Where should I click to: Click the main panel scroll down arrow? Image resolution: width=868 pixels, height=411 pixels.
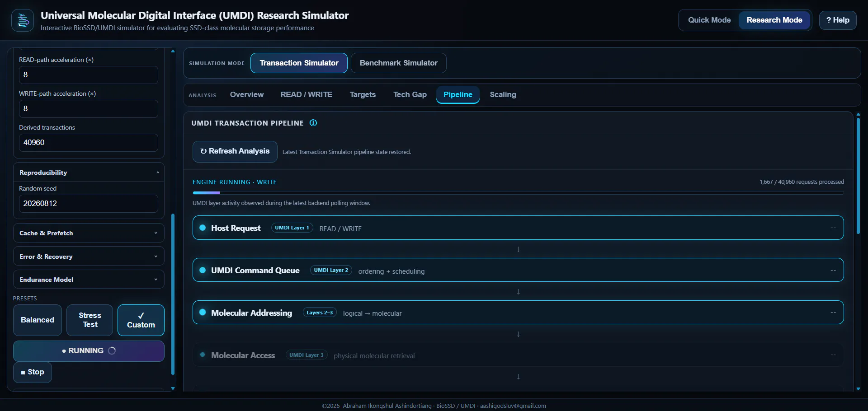click(x=858, y=389)
